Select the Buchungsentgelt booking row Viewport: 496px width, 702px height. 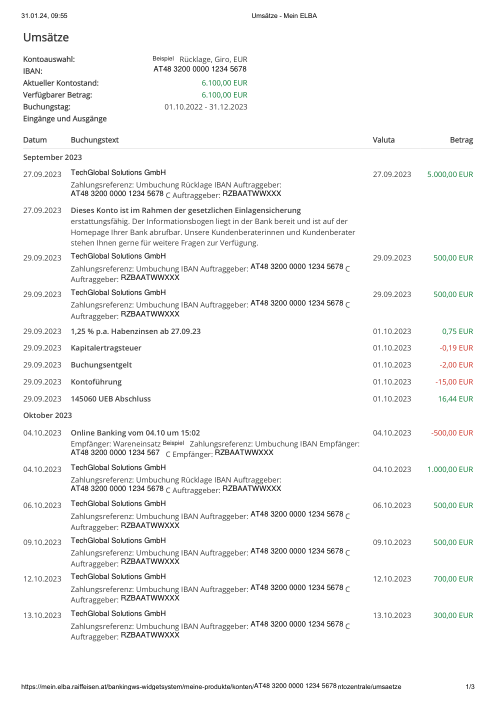(248, 365)
